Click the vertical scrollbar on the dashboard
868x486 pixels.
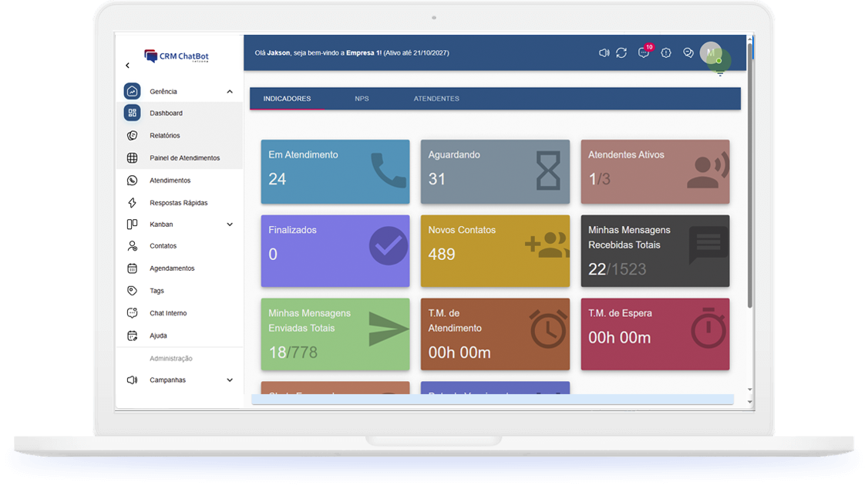point(749,175)
